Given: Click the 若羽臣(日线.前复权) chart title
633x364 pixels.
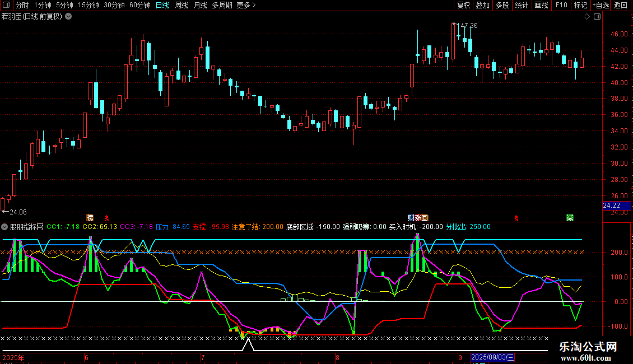Looking at the screenshot, I should pyautogui.click(x=31, y=17).
